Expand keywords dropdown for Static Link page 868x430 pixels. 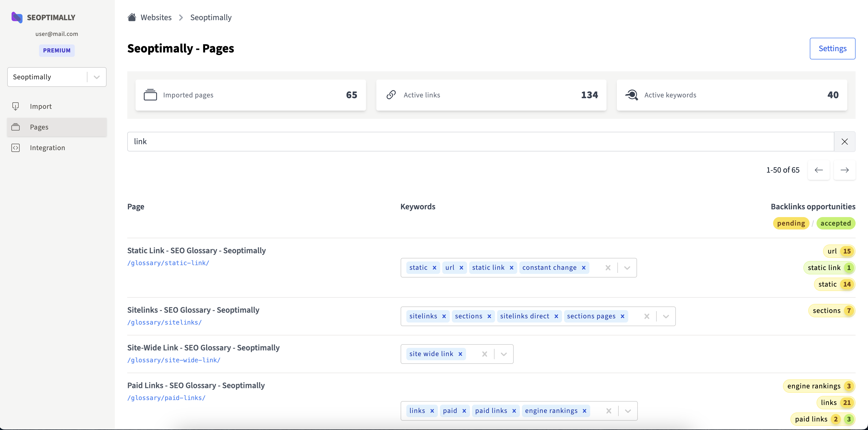[x=627, y=268]
